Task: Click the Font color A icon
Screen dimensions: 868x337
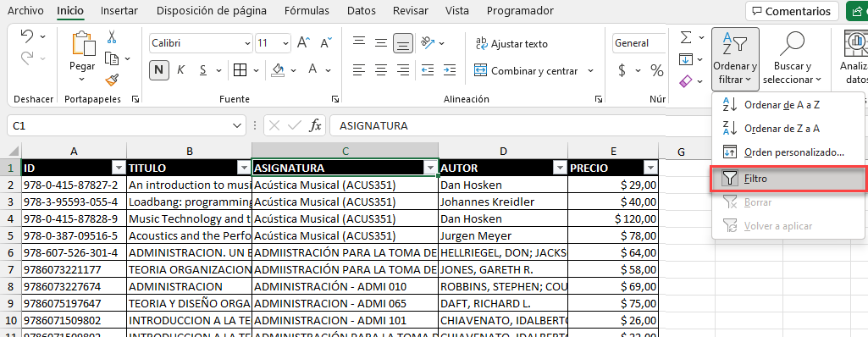Action: (312, 69)
